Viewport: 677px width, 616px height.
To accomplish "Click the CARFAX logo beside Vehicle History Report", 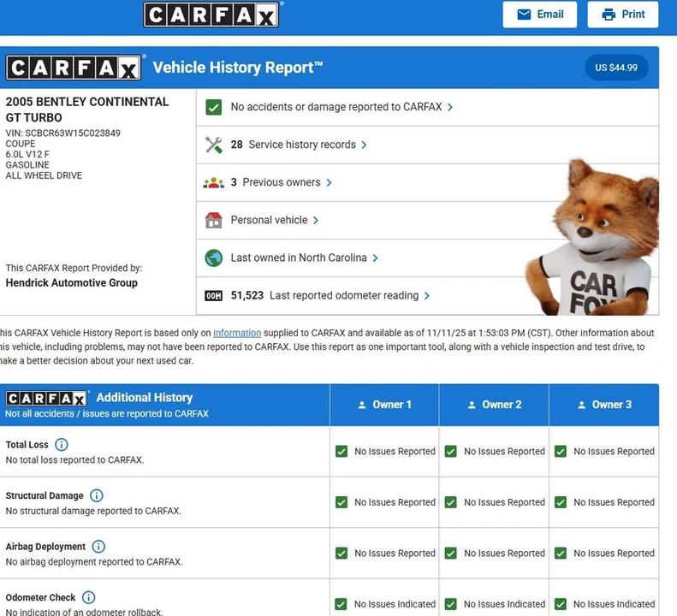I will click(74, 68).
